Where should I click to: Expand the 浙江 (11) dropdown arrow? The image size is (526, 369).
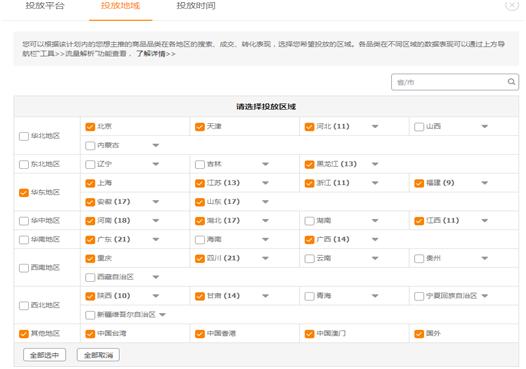pos(375,183)
